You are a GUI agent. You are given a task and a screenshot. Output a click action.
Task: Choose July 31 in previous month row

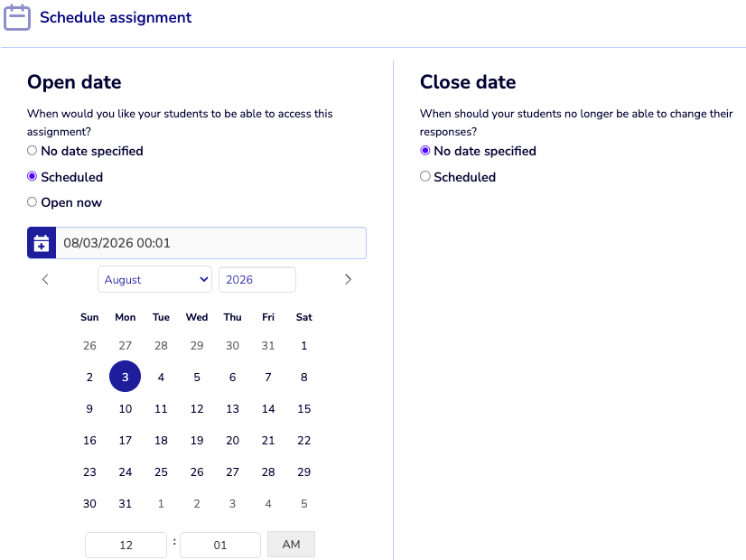[x=268, y=345]
